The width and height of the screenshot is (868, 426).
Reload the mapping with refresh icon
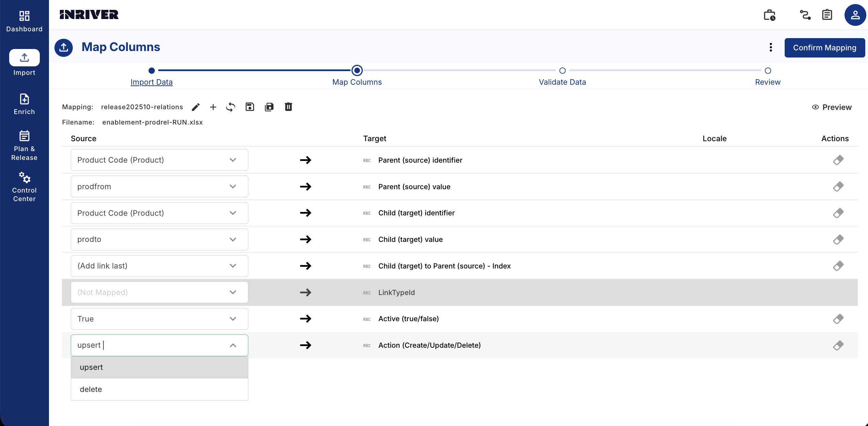(231, 107)
